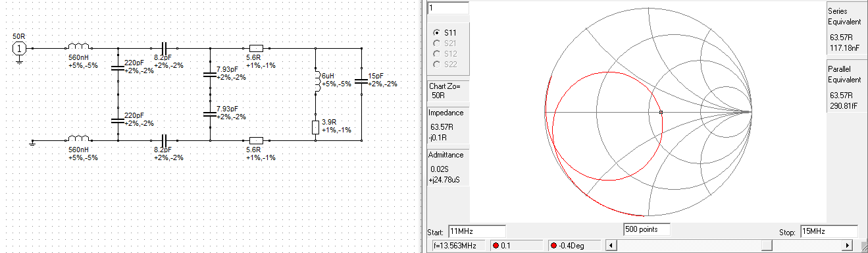Select the 3.9R resistor symbol
The height and width of the screenshot is (253, 868).
pos(315,127)
